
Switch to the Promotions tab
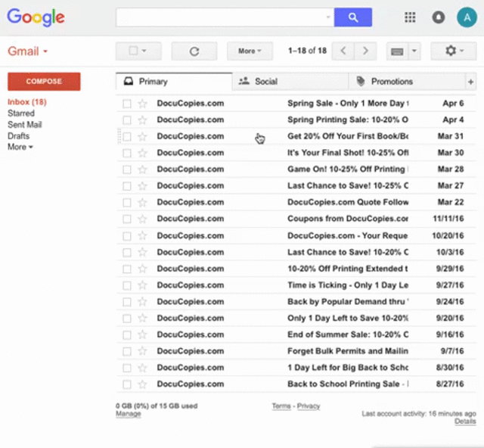(x=391, y=82)
